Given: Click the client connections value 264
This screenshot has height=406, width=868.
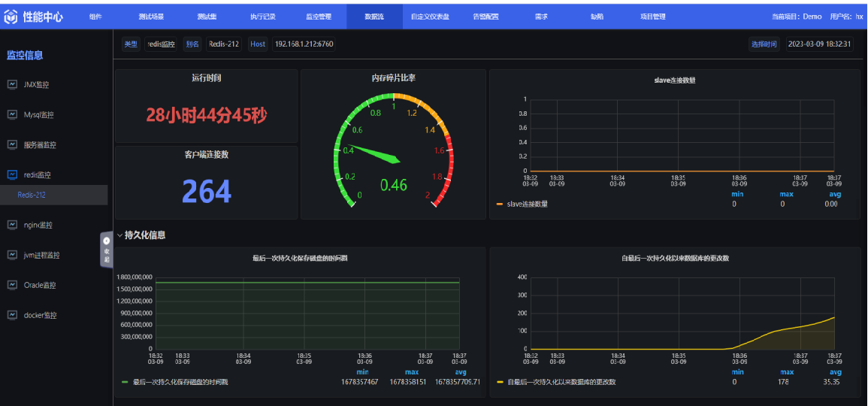Looking at the screenshot, I should [x=207, y=190].
